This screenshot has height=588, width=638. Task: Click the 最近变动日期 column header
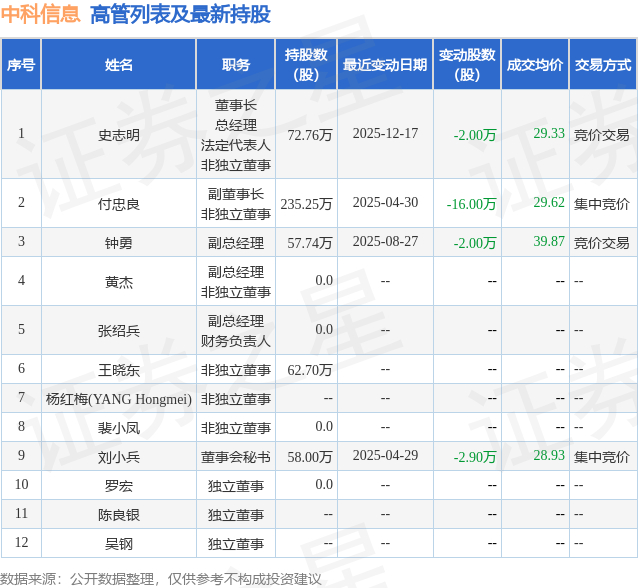pyautogui.click(x=385, y=65)
